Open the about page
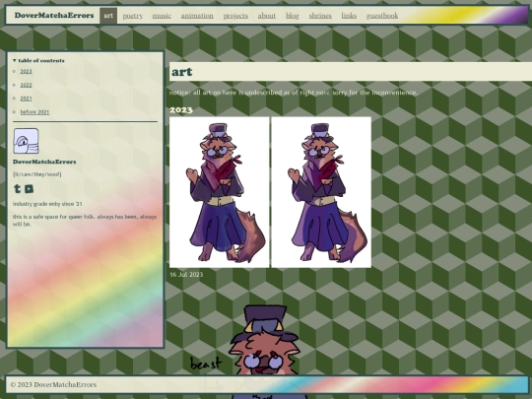Screen dimensions: 532x399 [x=267, y=16]
